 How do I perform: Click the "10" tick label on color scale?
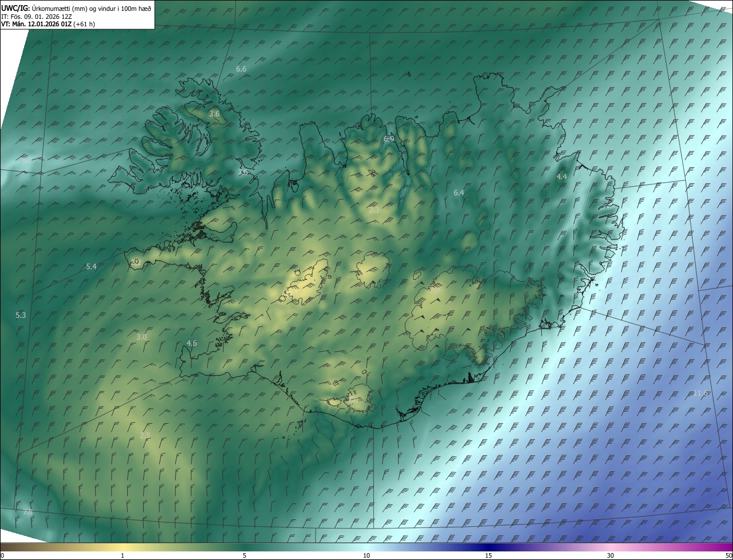pyautogui.click(x=366, y=556)
